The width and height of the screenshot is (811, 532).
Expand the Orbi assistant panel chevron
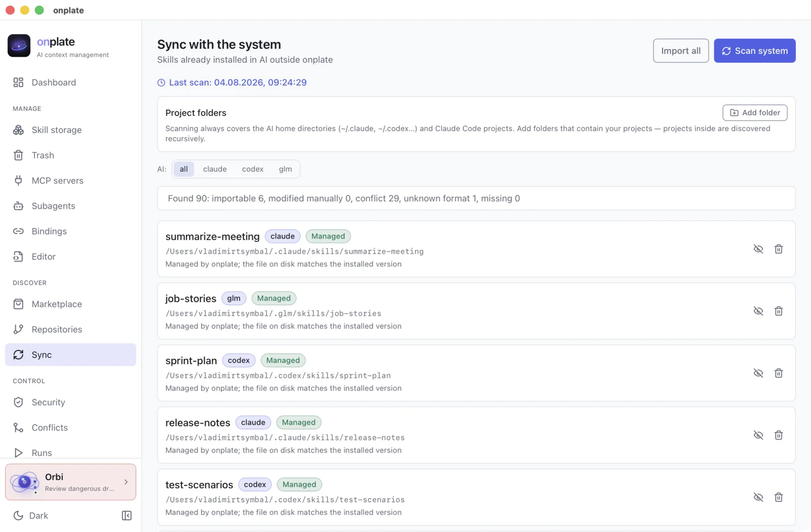click(x=126, y=482)
